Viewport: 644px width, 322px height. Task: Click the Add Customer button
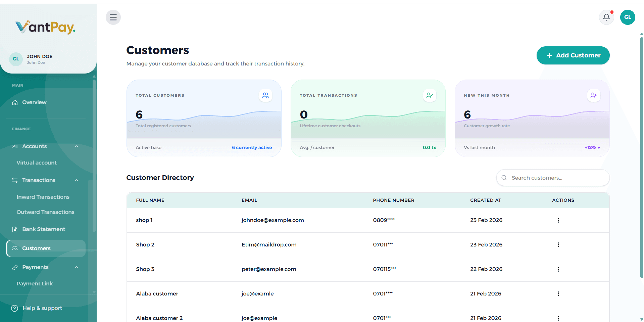(573, 55)
